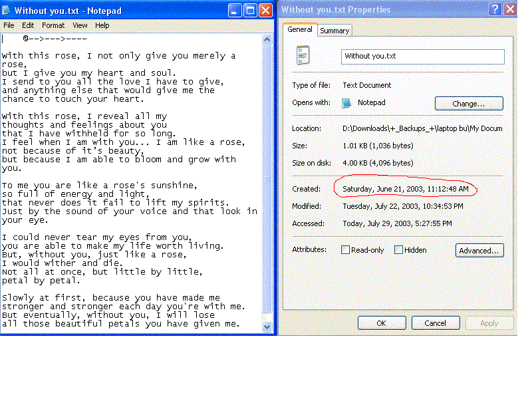Click the Notepad scrollbar up arrow
Image resolution: width=532 pixels, height=399 pixels.
click(x=267, y=40)
